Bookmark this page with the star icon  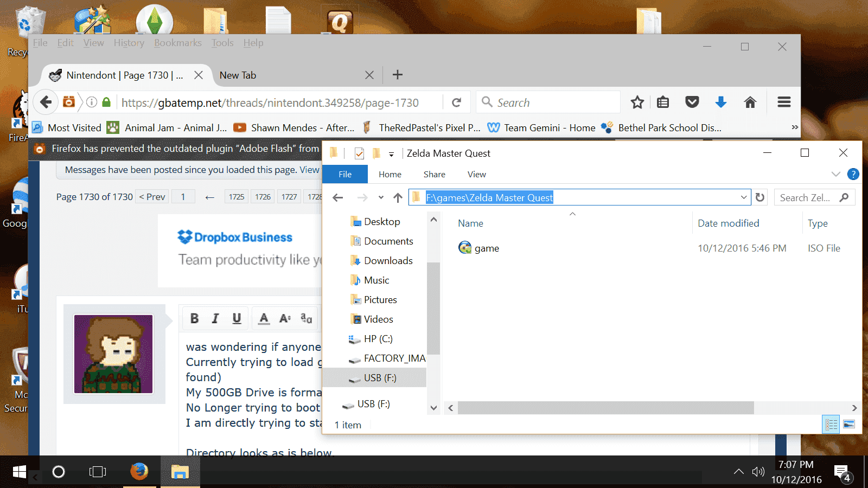pyautogui.click(x=637, y=102)
